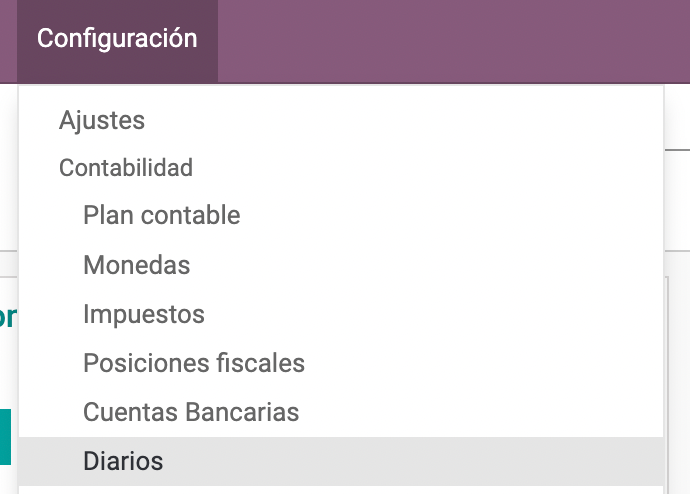This screenshot has height=494, width=690.
Task: Open Plan contable menu entry
Action: tap(161, 215)
